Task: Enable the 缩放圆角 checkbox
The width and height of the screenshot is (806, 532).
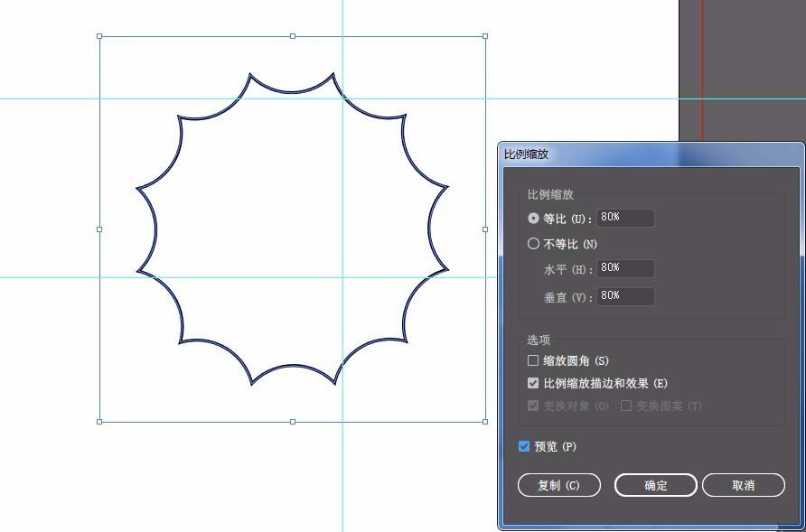Action: tap(533, 360)
